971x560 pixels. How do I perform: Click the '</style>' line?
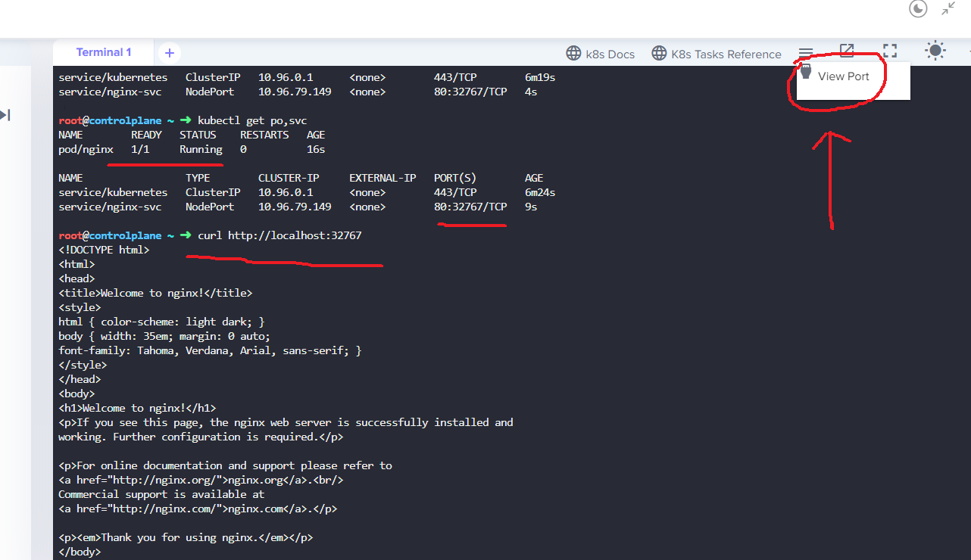click(83, 366)
